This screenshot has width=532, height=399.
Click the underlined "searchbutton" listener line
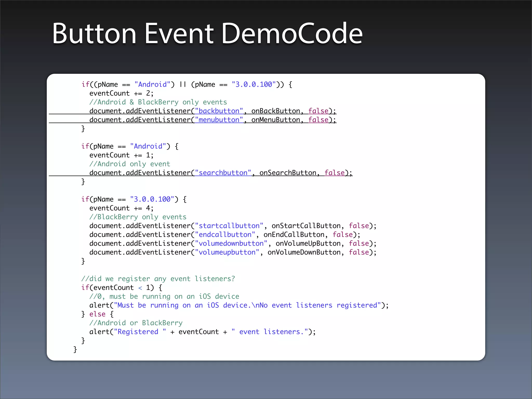pos(221,173)
